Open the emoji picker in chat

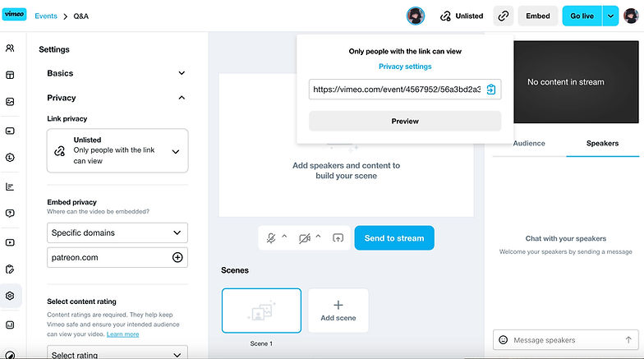[503, 339]
